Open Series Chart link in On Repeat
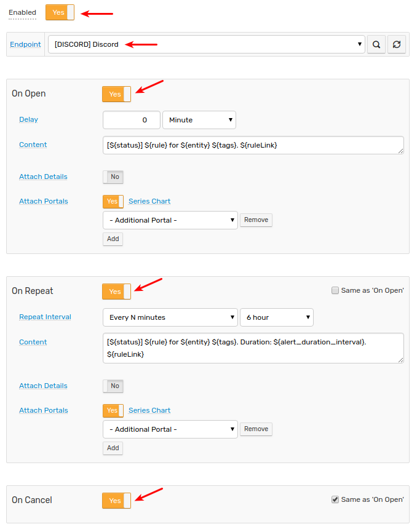 tap(149, 410)
